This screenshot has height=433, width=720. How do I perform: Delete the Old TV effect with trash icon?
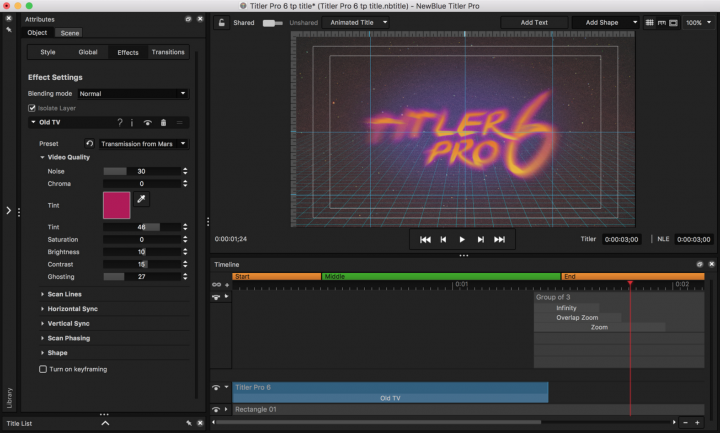pyautogui.click(x=163, y=123)
